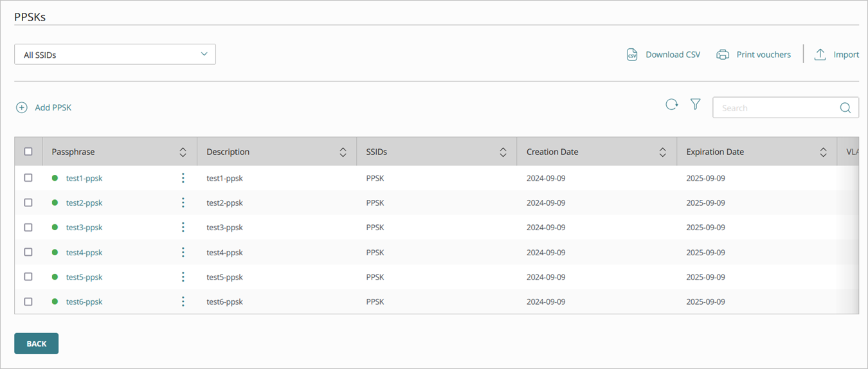Open the three-dot menu for test4-ppsk
Viewport: 868px width, 369px height.
[183, 252]
